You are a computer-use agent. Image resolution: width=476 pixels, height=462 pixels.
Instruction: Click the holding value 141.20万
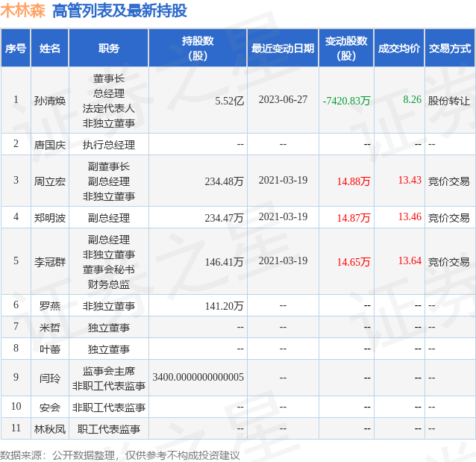tap(224, 305)
